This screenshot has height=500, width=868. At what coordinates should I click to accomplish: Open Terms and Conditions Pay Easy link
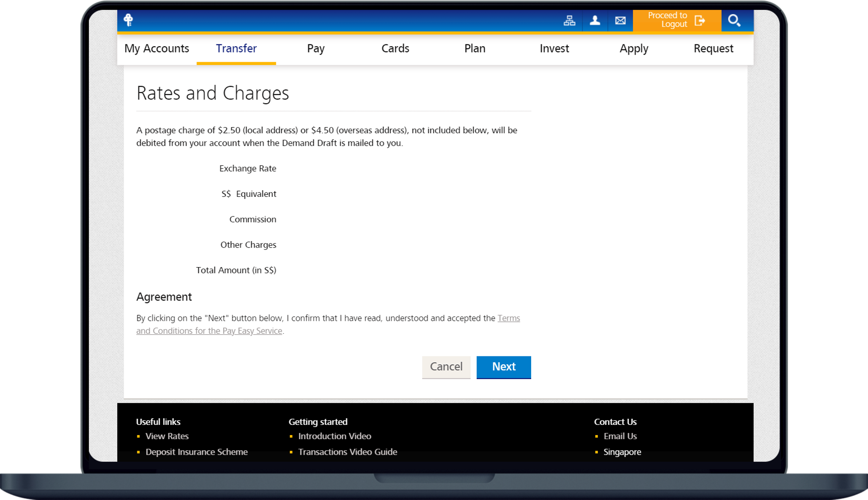pyautogui.click(x=209, y=331)
